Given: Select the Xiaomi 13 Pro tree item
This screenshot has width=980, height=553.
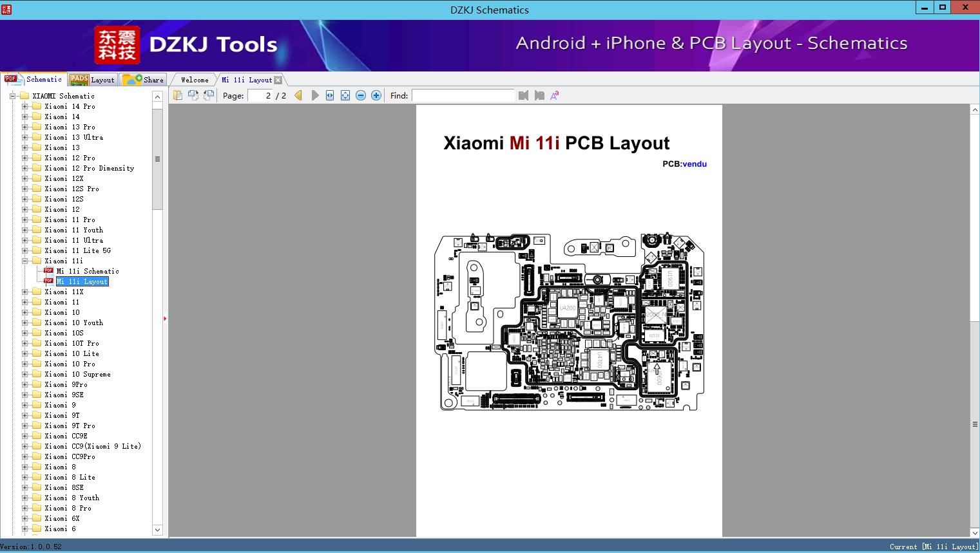Looking at the screenshot, I should (70, 127).
